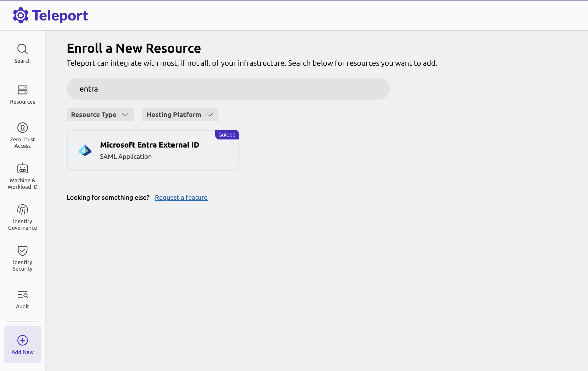Select the Microsoft Entra External ID card
The height and width of the screenshot is (371, 588).
152,150
